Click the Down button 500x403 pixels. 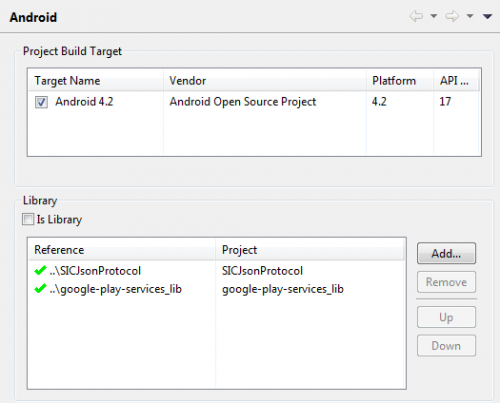446,346
